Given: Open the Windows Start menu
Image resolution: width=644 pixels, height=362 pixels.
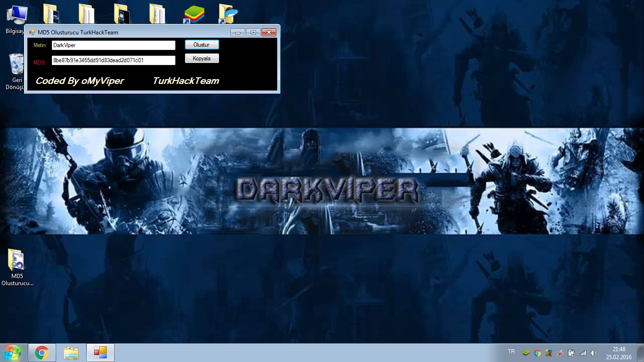Looking at the screenshot, I should click(x=13, y=353).
